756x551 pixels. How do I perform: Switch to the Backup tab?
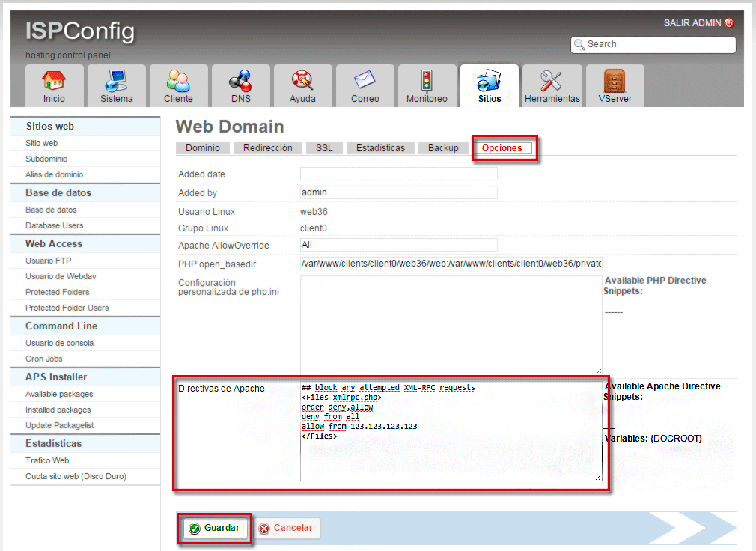pos(443,148)
